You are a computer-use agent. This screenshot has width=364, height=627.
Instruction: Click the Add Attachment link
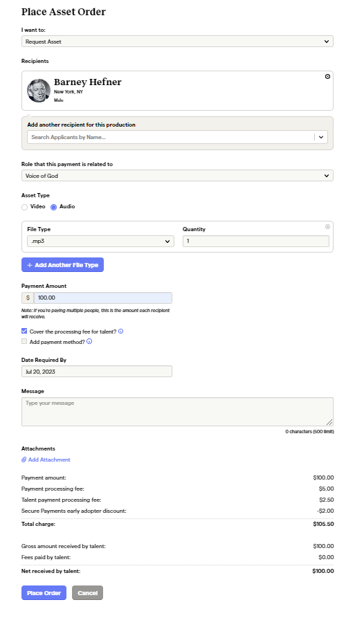[46, 460]
